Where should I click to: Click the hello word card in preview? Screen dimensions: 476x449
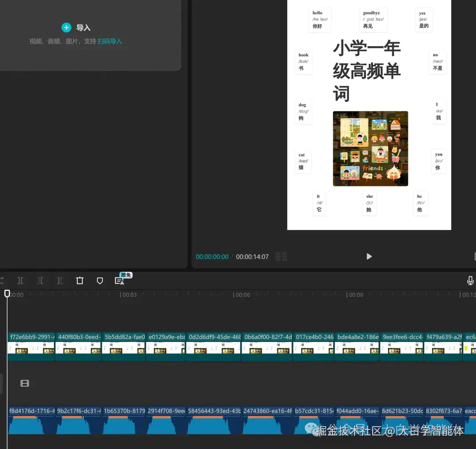click(320, 19)
